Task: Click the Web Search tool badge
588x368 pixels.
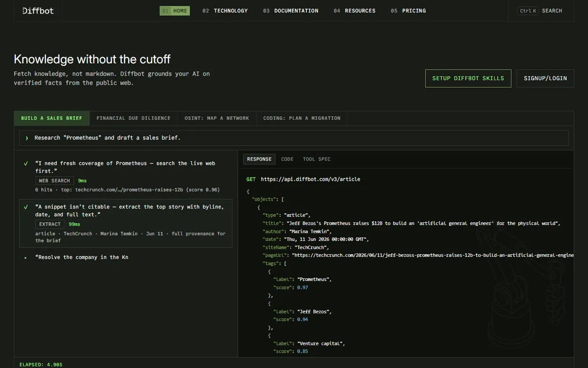Action: [55, 181]
